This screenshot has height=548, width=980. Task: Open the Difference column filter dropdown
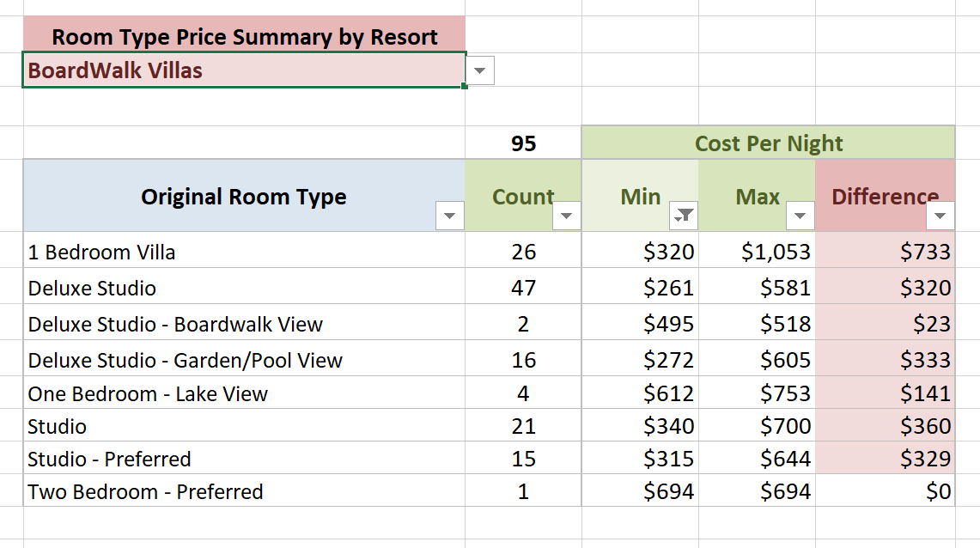pos(940,216)
